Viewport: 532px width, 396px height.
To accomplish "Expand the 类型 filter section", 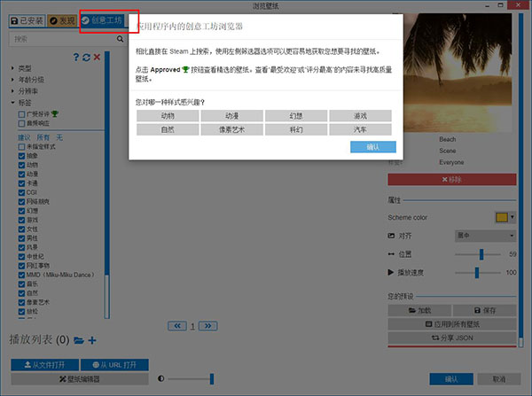I will [12, 68].
